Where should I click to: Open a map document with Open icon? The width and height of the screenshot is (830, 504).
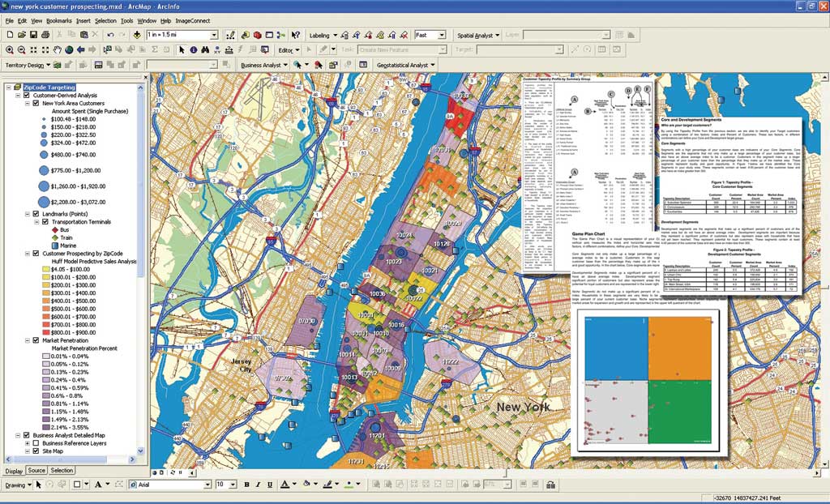(22, 35)
